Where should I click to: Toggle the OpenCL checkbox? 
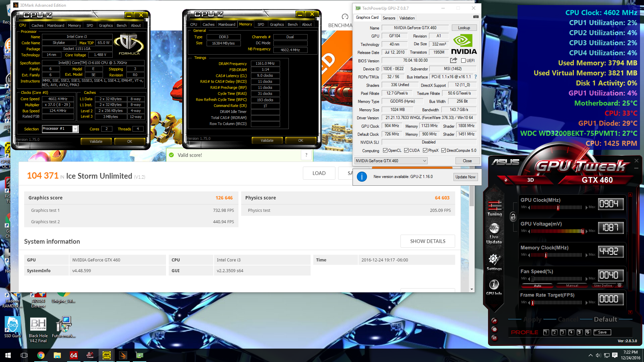pyautogui.click(x=385, y=150)
